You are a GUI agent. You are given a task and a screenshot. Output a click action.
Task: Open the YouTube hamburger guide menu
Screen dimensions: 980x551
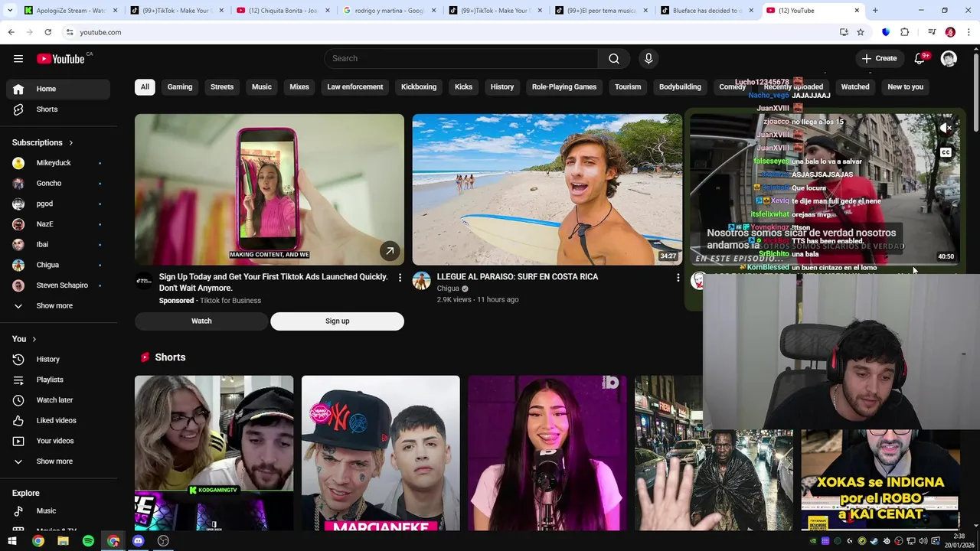(x=18, y=59)
